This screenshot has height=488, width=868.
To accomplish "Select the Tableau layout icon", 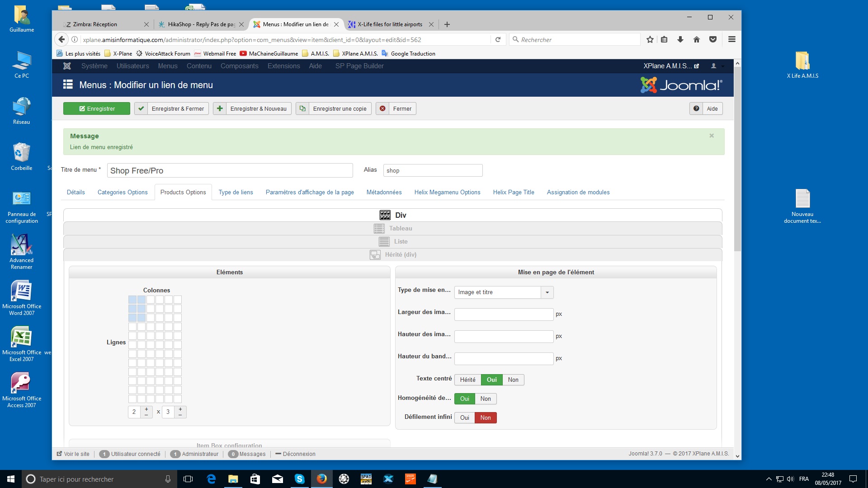I will [379, 229].
